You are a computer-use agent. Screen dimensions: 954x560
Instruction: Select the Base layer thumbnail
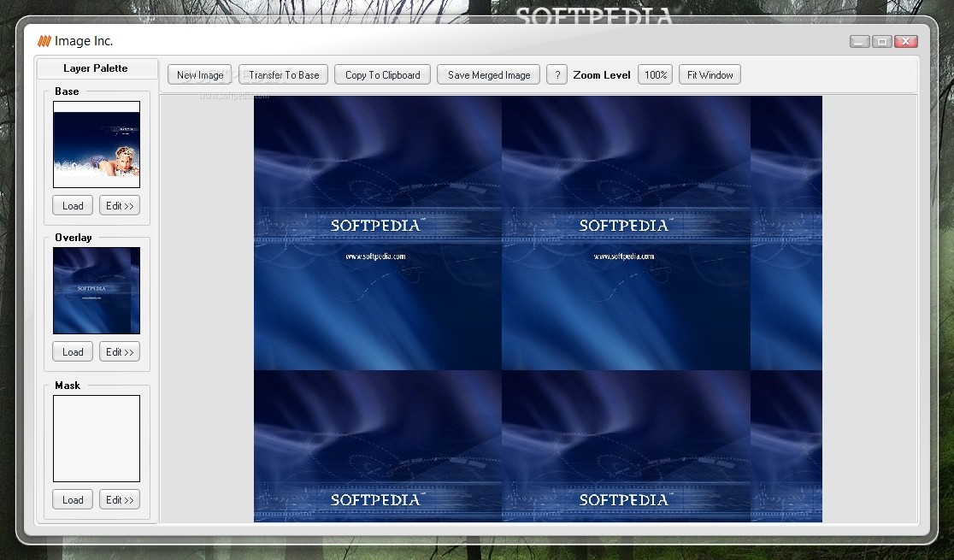(x=97, y=144)
